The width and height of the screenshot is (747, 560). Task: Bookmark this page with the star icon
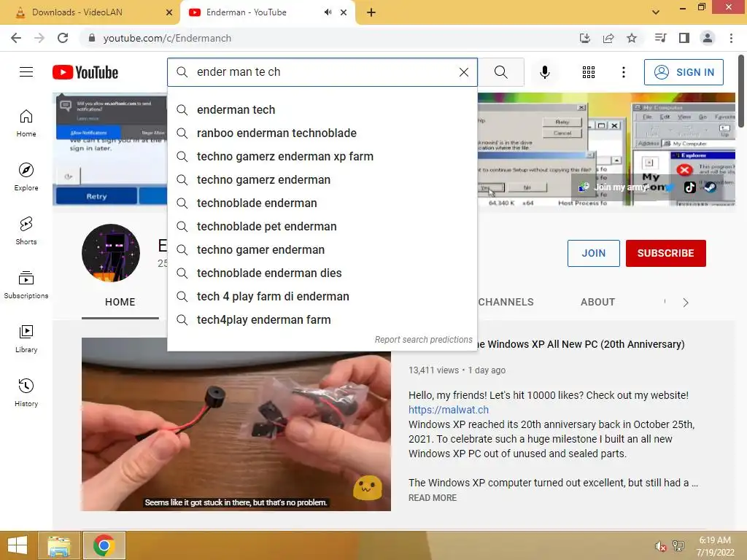pos(631,38)
